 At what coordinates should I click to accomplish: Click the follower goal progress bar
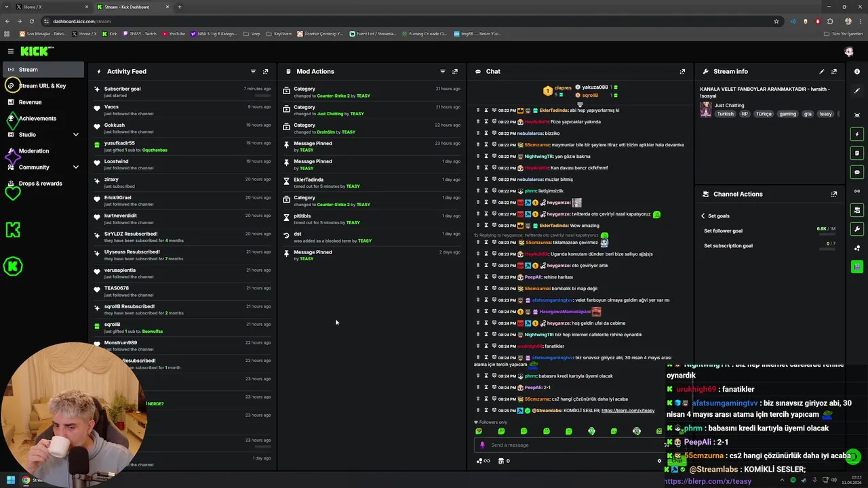(827, 235)
